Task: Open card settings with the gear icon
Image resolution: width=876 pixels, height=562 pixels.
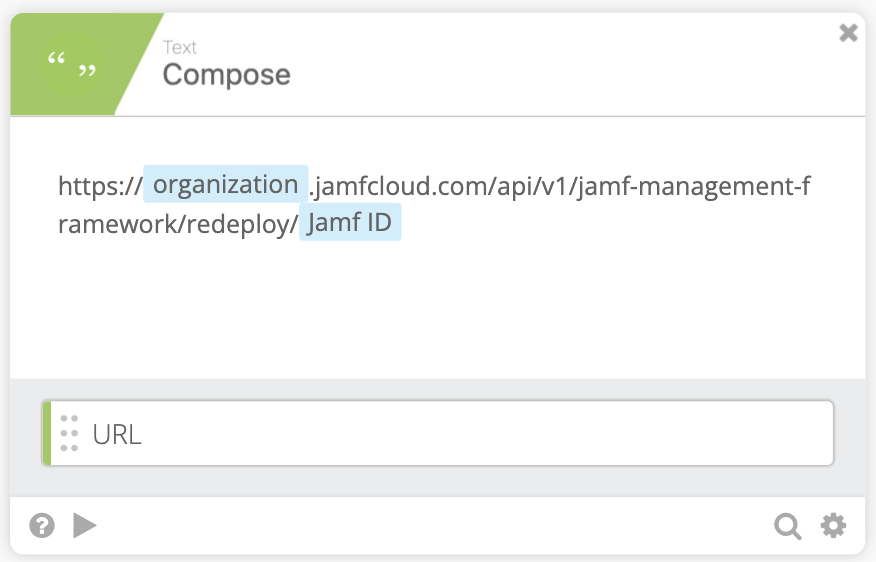Action: (833, 526)
